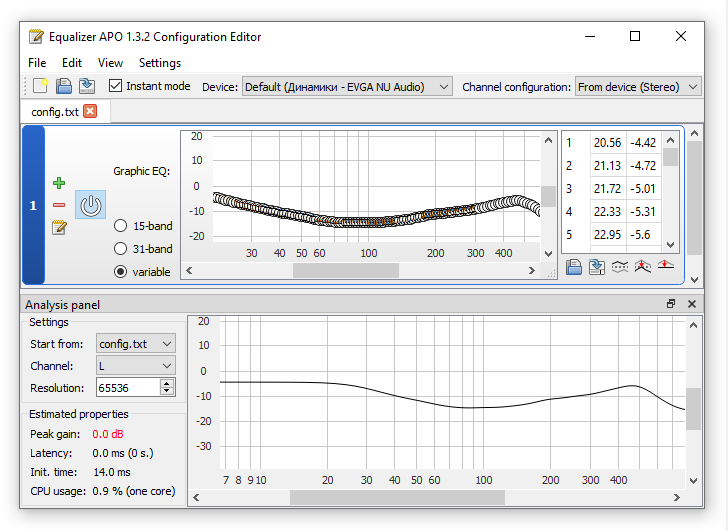
Task: Select the frequency cell 22.33
Action: (608, 212)
